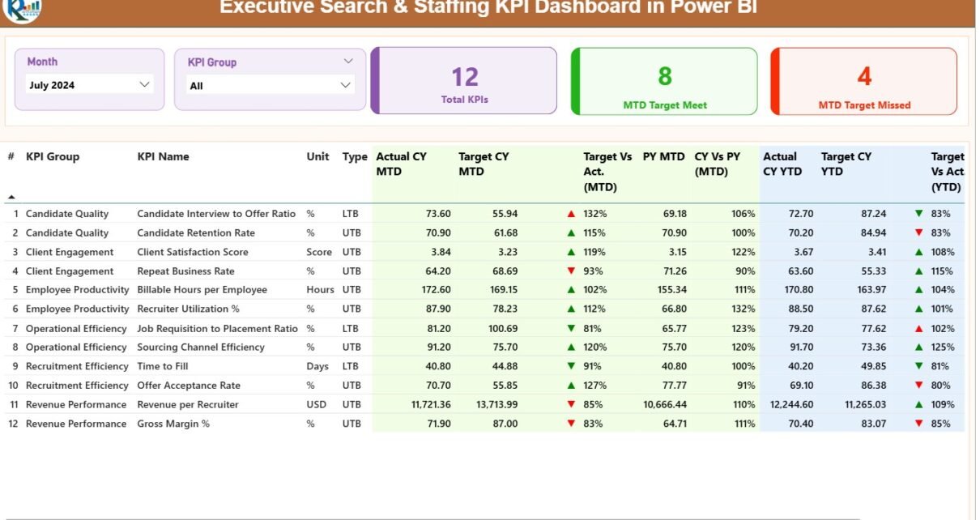The height and width of the screenshot is (520, 980).
Task: Click the green down arrow in the Time to Fill row
Action: click(x=571, y=366)
